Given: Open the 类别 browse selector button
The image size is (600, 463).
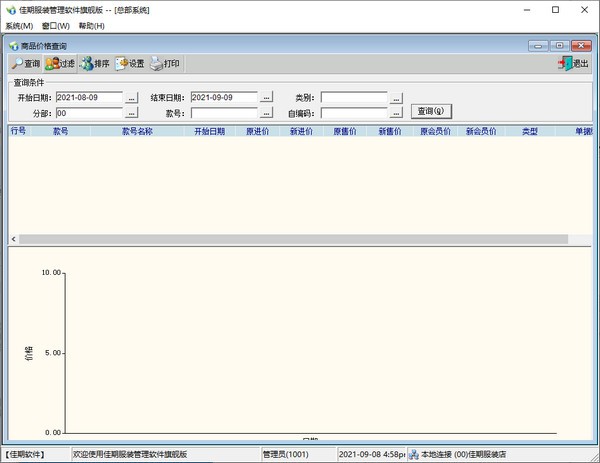Looking at the screenshot, I should pos(397,98).
